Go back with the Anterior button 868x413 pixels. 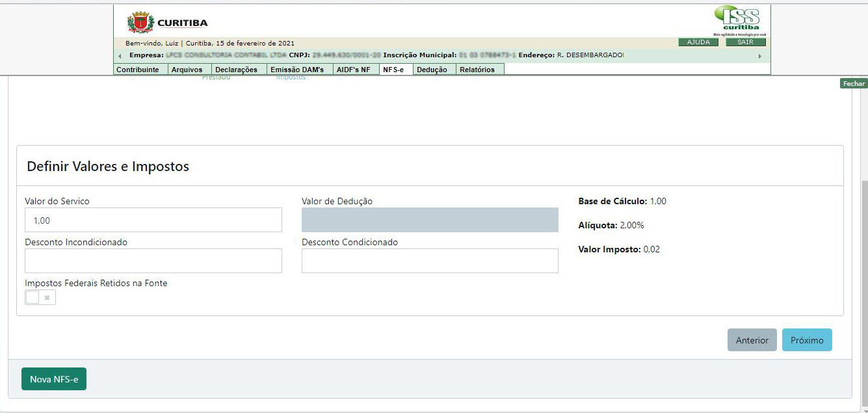[752, 340]
